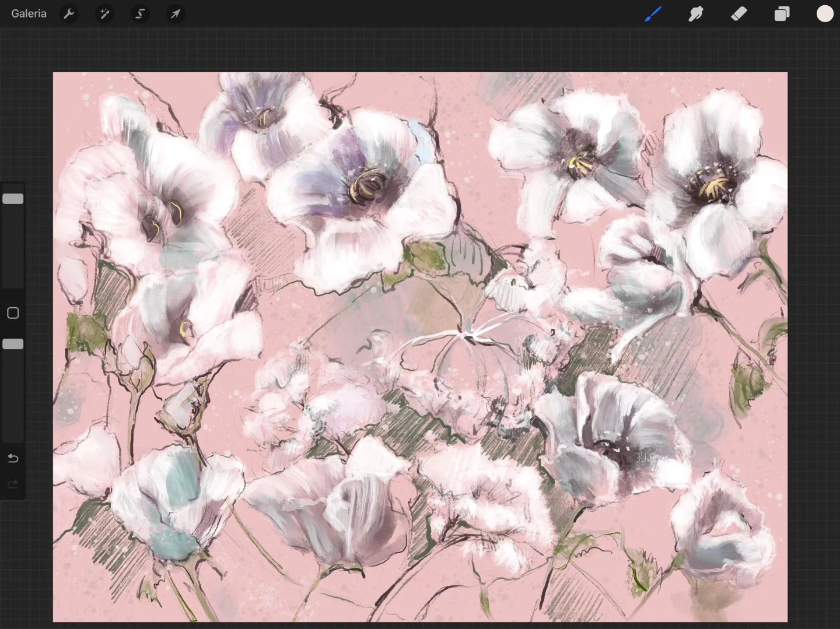Redo the undone stroke

coord(13,484)
